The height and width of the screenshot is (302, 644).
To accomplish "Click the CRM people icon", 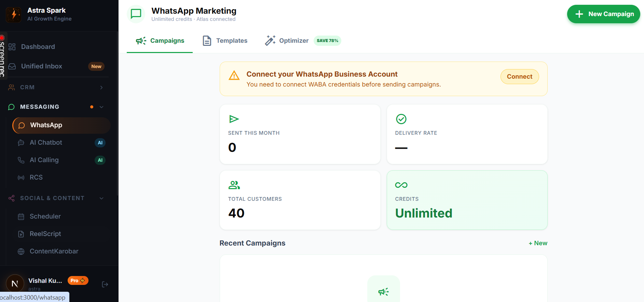I will (x=12, y=88).
